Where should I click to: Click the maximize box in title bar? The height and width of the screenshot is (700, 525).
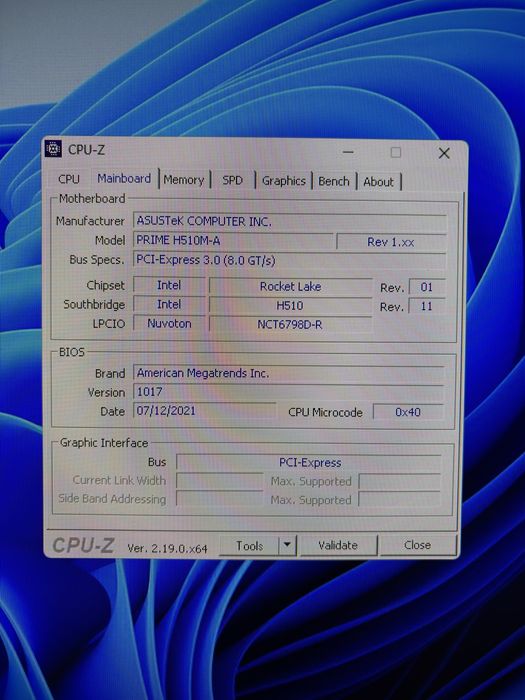(x=396, y=152)
